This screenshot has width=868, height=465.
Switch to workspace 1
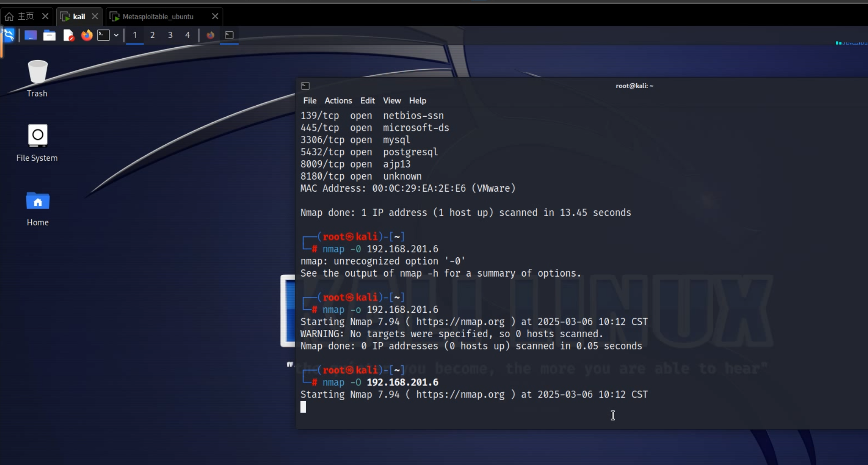pyautogui.click(x=135, y=35)
